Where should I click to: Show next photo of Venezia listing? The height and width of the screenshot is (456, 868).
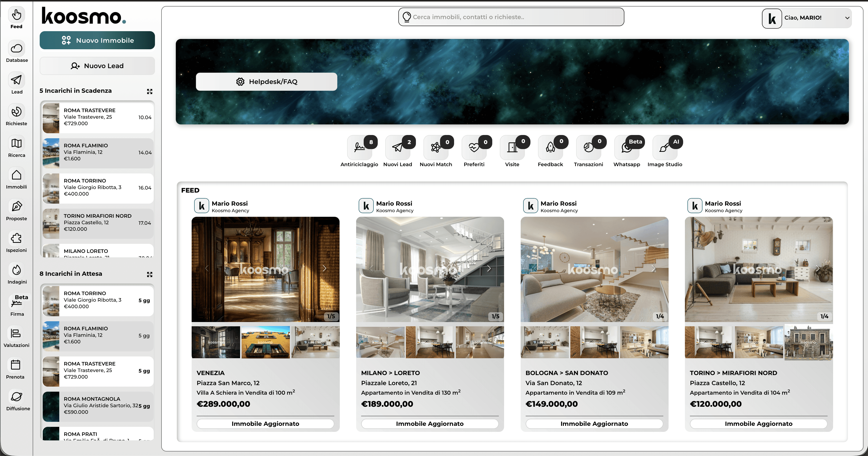click(x=324, y=268)
